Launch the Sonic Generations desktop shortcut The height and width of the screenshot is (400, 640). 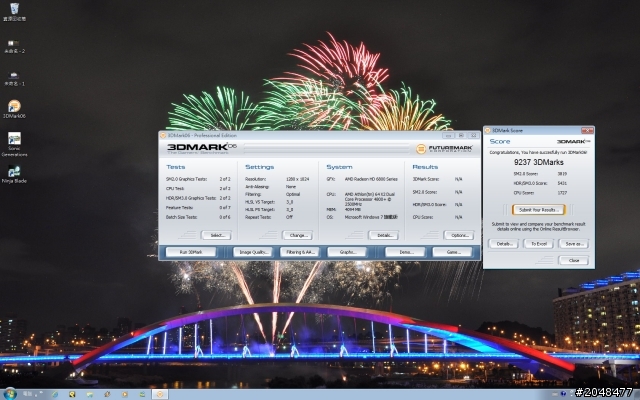[x=14, y=144]
